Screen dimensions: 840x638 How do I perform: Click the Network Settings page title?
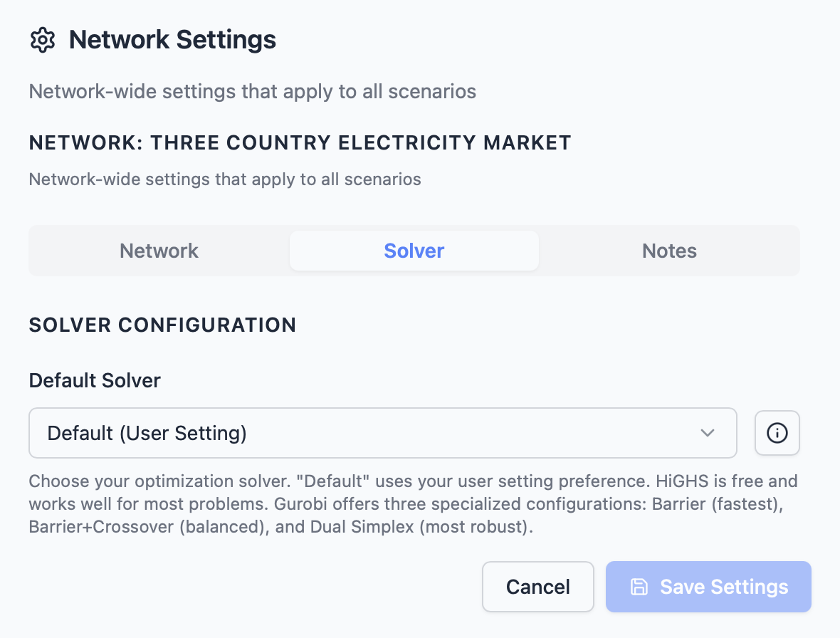tap(172, 39)
